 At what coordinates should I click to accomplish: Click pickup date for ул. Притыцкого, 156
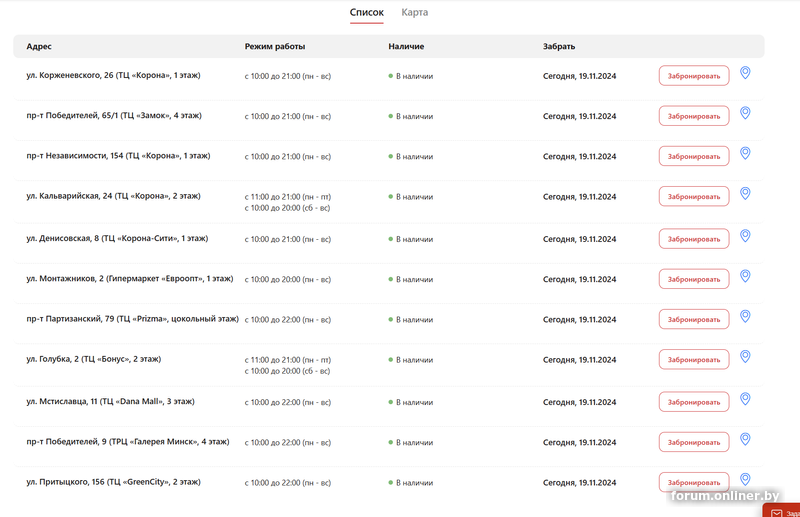580,483
